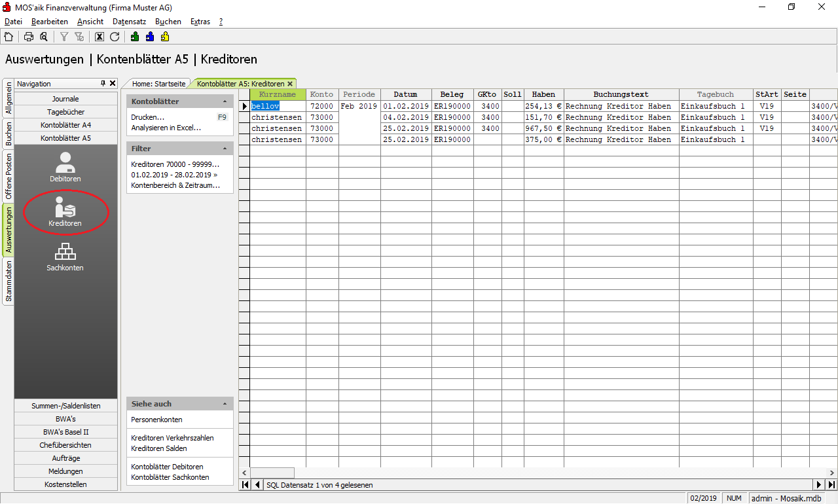Click the Home icon in the toolbar
The width and height of the screenshot is (838, 504).
click(9, 37)
